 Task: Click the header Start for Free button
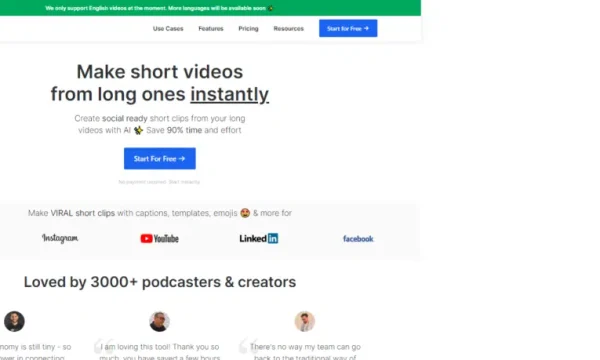348,28
